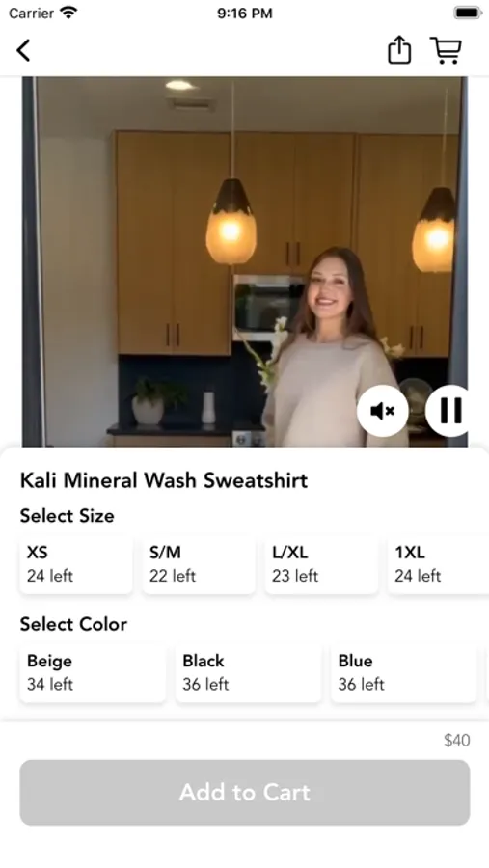Tap the Wi-Fi status icon
The image size is (489, 868).
click(69, 13)
